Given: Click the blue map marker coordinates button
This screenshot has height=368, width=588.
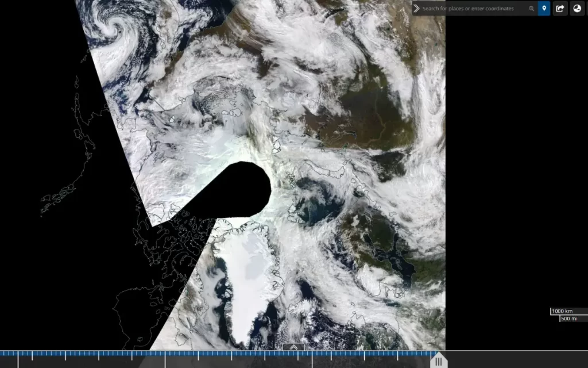Looking at the screenshot, I should coord(544,8).
